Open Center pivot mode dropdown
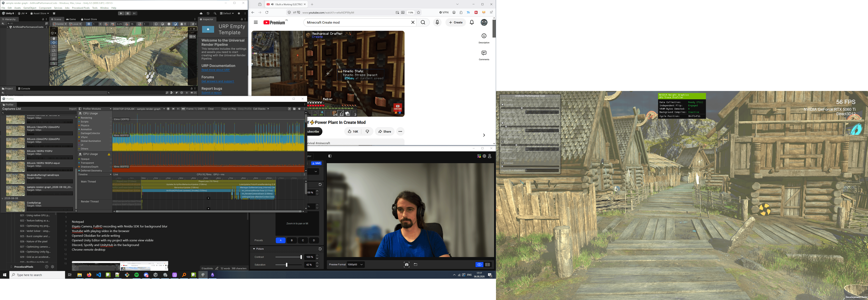This screenshot has width=868, height=300. click(60, 24)
